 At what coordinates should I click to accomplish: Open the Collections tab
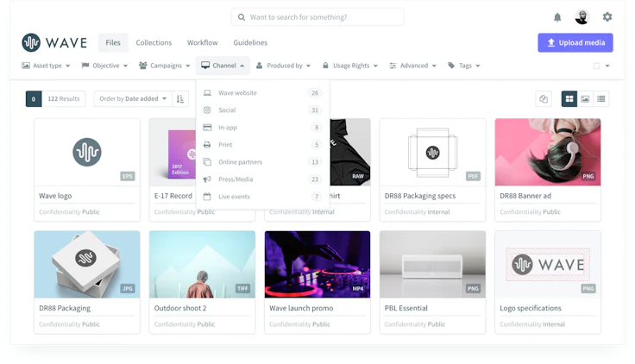point(154,42)
